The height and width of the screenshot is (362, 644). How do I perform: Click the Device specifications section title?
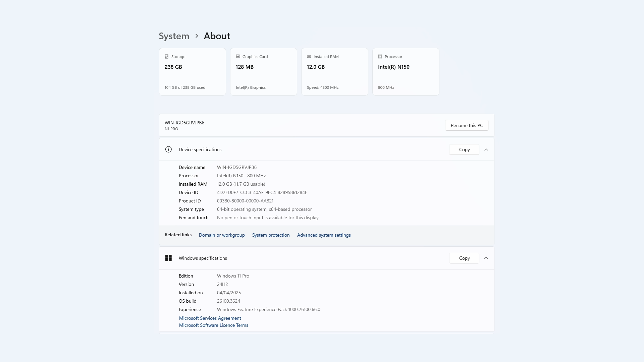coord(200,149)
